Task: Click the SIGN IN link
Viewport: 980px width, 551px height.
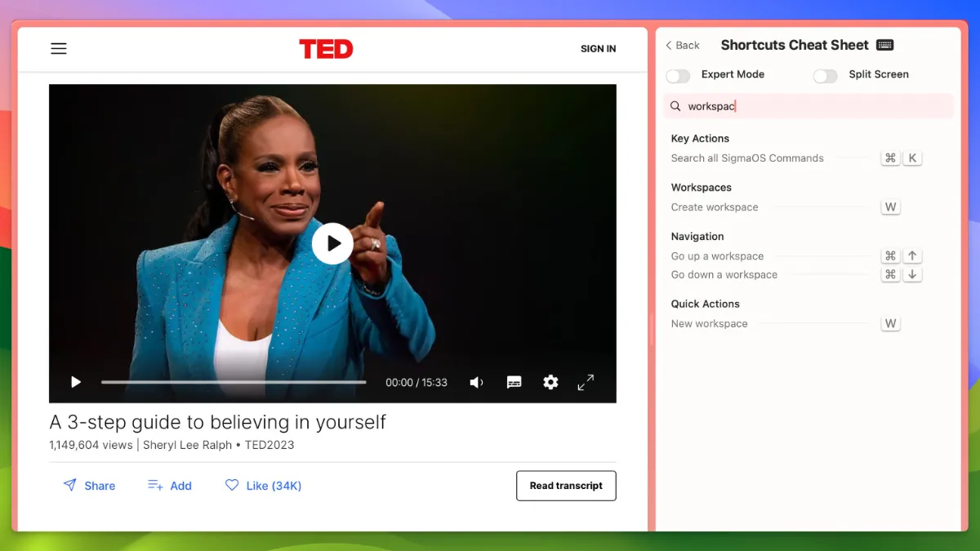Action: pyautogui.click(x=598, y=49)
